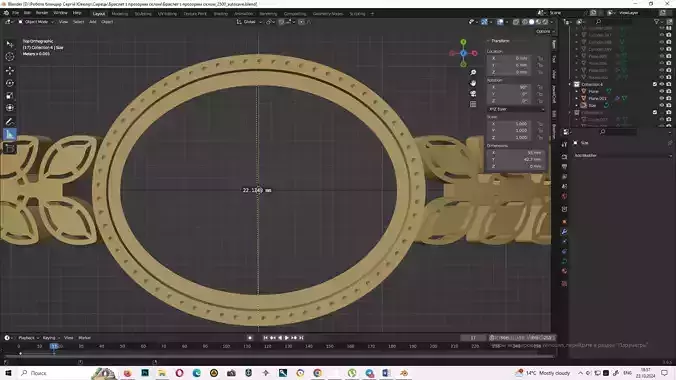
Task: Toggle viewport gizmo display
Action: click(x=484, y=22)
